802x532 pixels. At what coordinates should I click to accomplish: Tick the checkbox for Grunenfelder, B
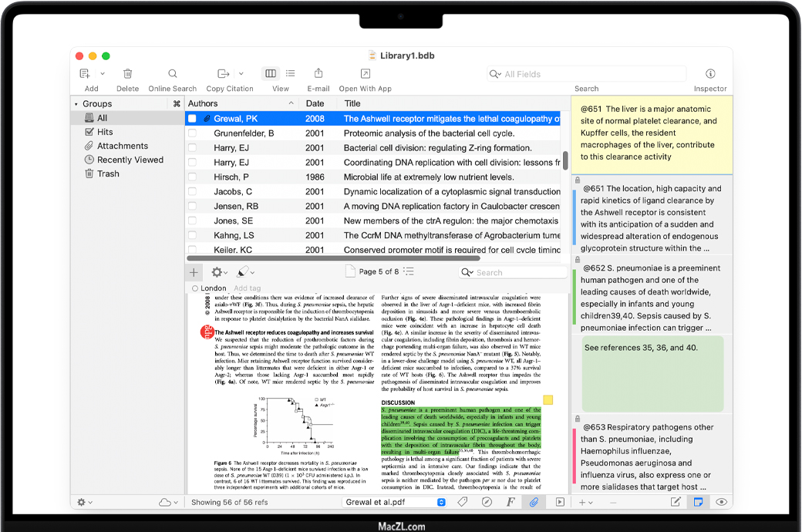(x=193, y=133)
